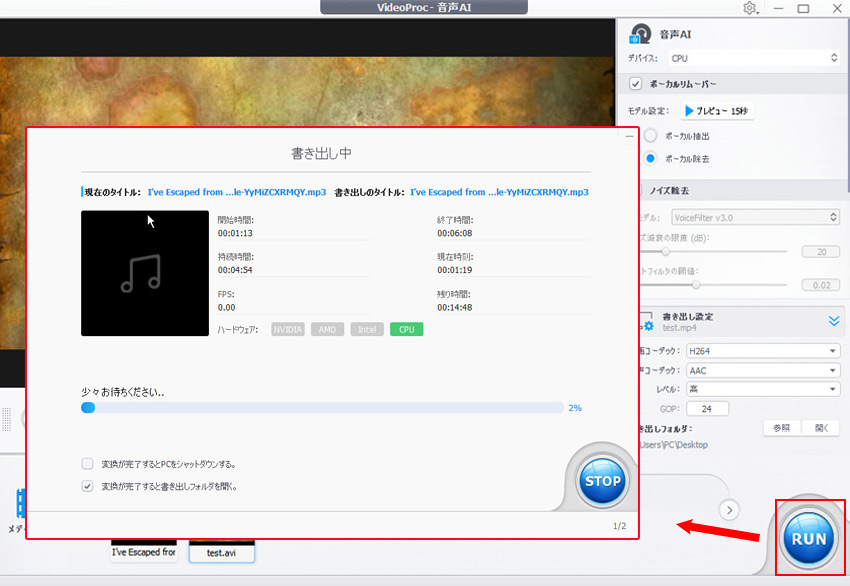The width and height of the screenshot is (850, 586).
Task: Click the プレビュー 15秒 button
Action: [x=717, y=111]
